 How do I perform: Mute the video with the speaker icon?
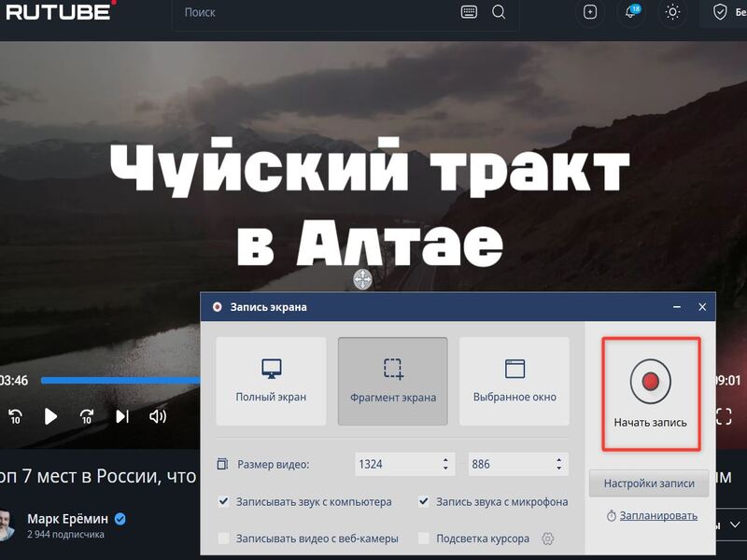point(158,416)
